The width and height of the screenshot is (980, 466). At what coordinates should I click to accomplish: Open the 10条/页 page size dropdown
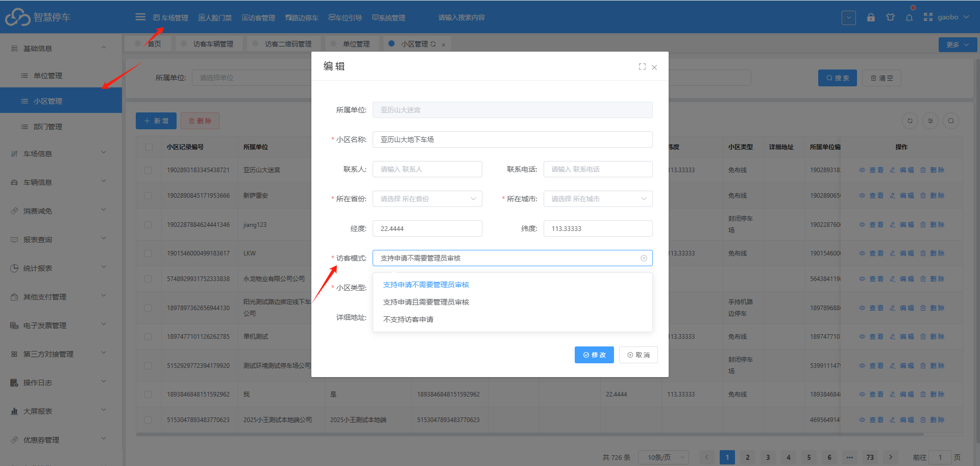[x=664, y=457]
